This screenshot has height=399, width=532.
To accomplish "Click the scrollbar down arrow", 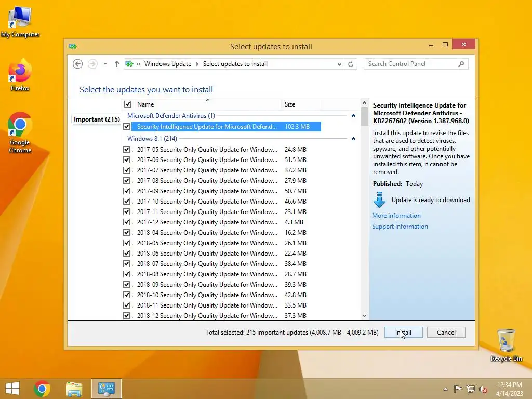I will (364, 315).
